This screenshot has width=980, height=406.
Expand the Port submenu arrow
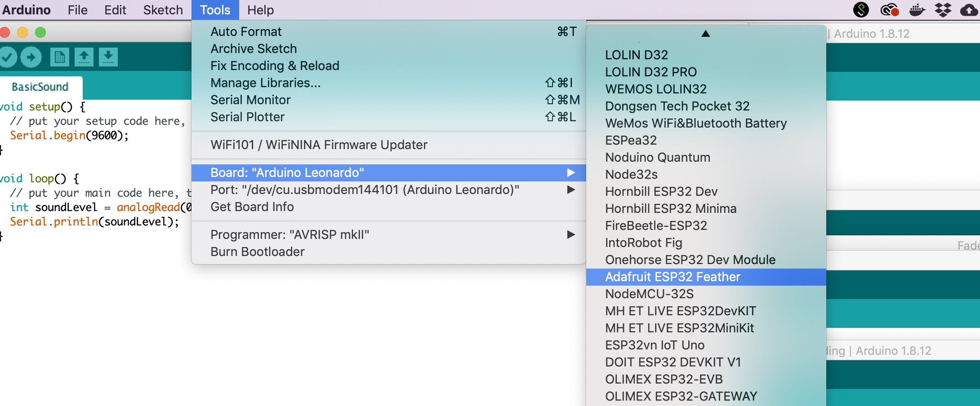[x=571, y=190]
